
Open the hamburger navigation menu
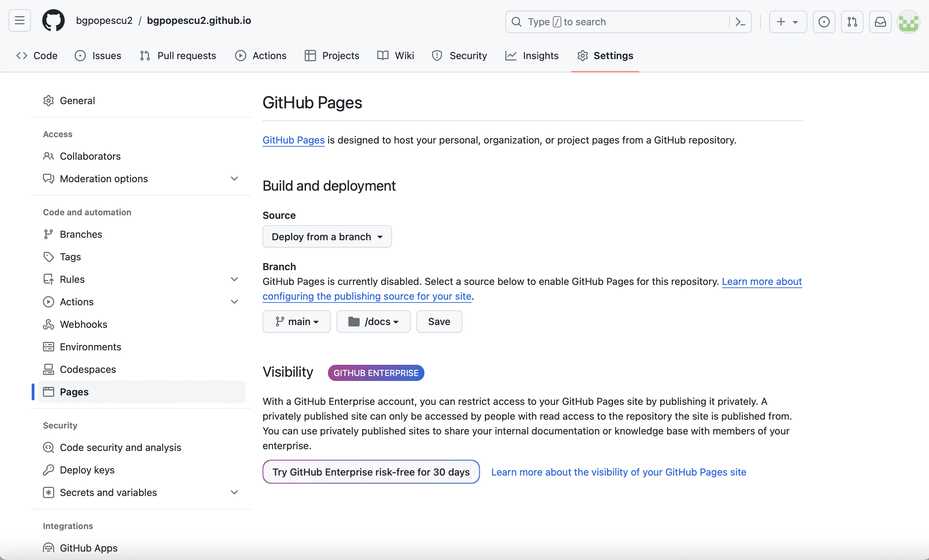tap(20, 21)
